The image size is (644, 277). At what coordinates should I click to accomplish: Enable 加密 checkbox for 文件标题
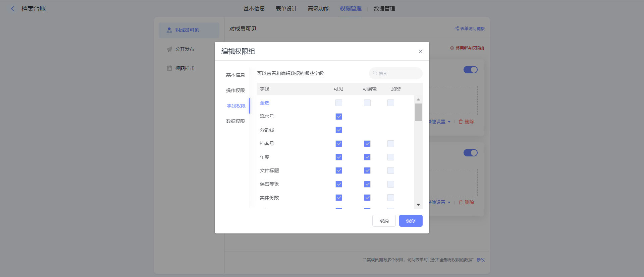391,170
